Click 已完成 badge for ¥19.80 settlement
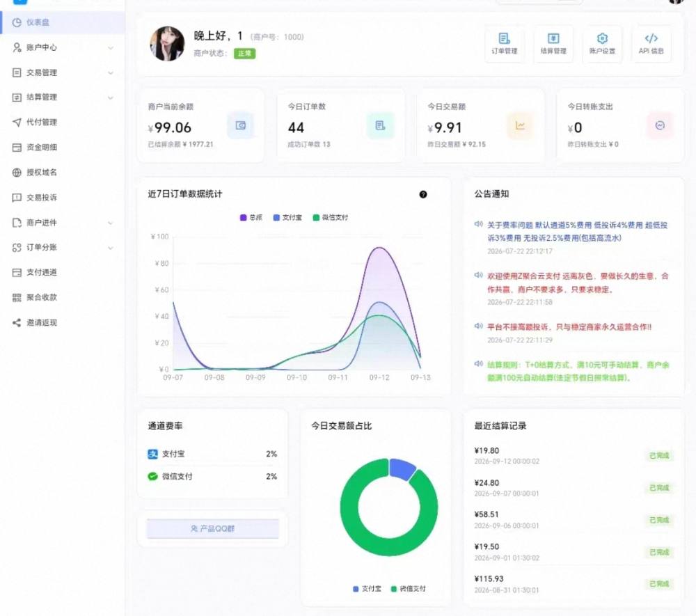The height and width of the screenshot is (616, 696). 659,456
